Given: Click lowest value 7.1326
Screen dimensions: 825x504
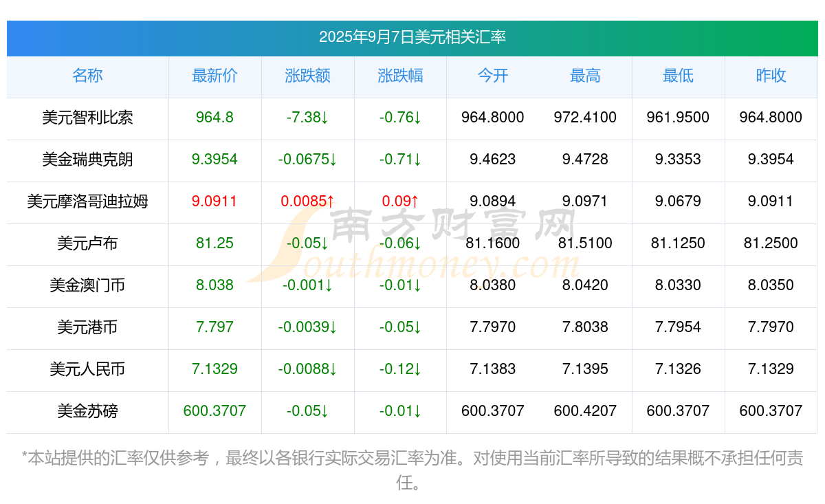Looking at the screenshot, I should click(678, 369).
